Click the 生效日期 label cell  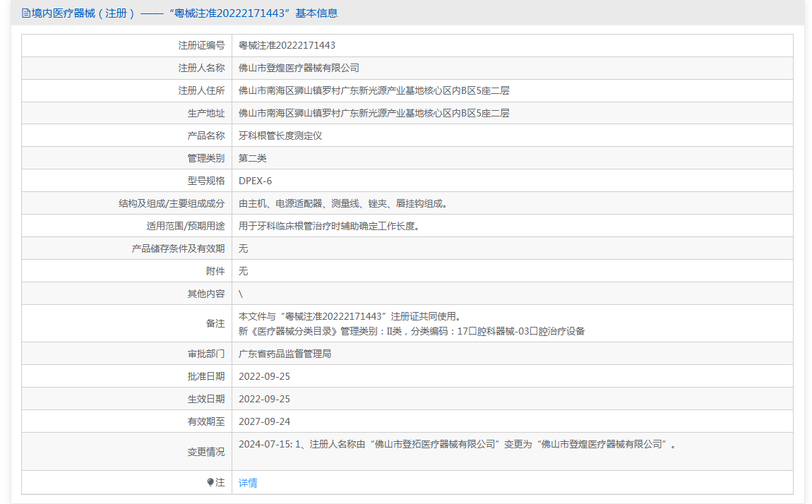126,399
